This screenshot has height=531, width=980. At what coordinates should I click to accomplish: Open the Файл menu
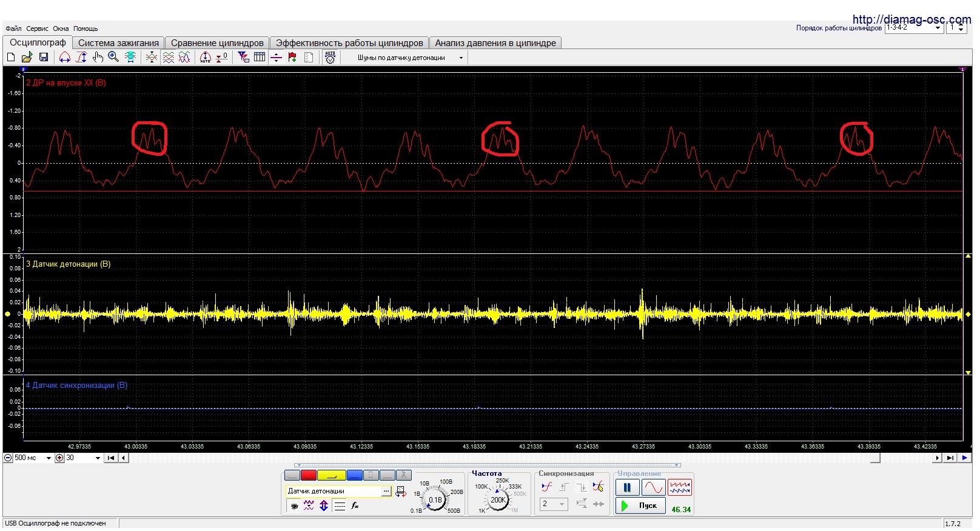coord(13,28)
